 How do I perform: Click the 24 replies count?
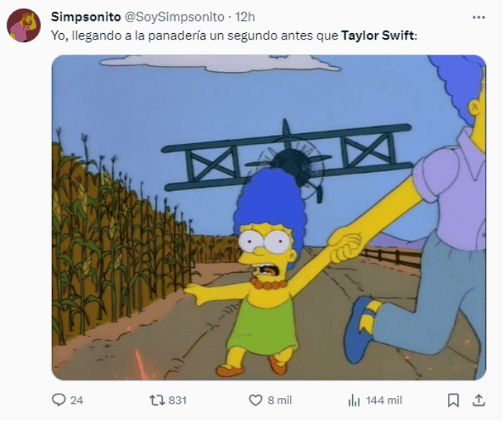(x=76, y=400)
